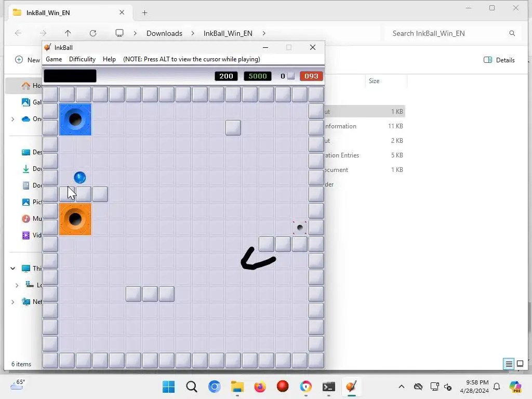This screenshot has height=399, width=532.
Task: Expand the Local Disk node under This PC
Action: click(x=17, y=285)
